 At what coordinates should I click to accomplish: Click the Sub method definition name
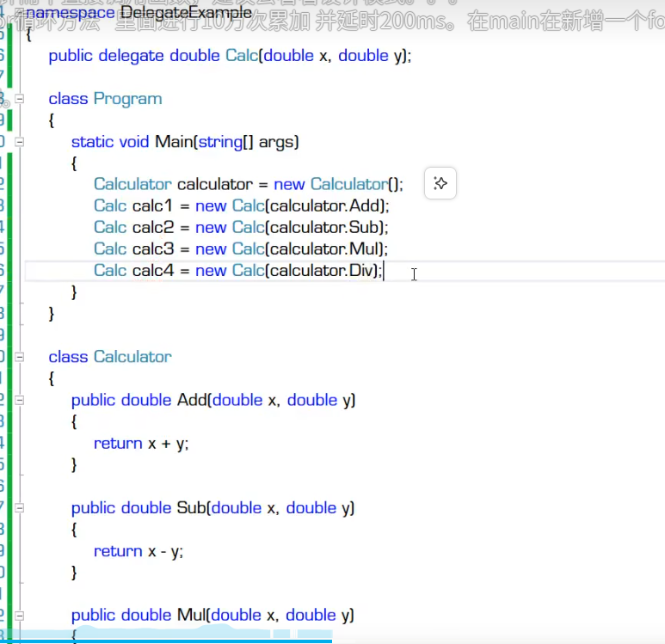click(191, 508)
